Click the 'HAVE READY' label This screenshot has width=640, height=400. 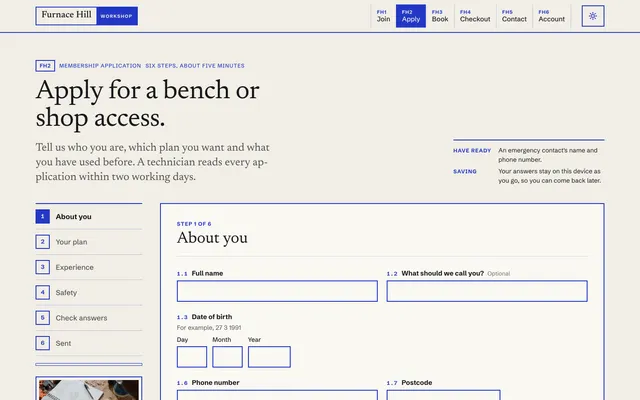click(x=472, y=151)
